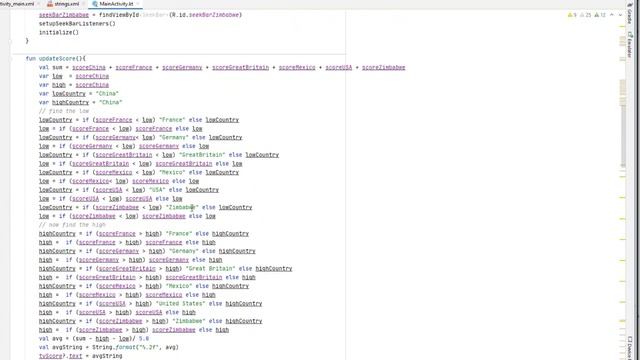Place cursor on 'fun updateScore(){' line

pos(56,59)
